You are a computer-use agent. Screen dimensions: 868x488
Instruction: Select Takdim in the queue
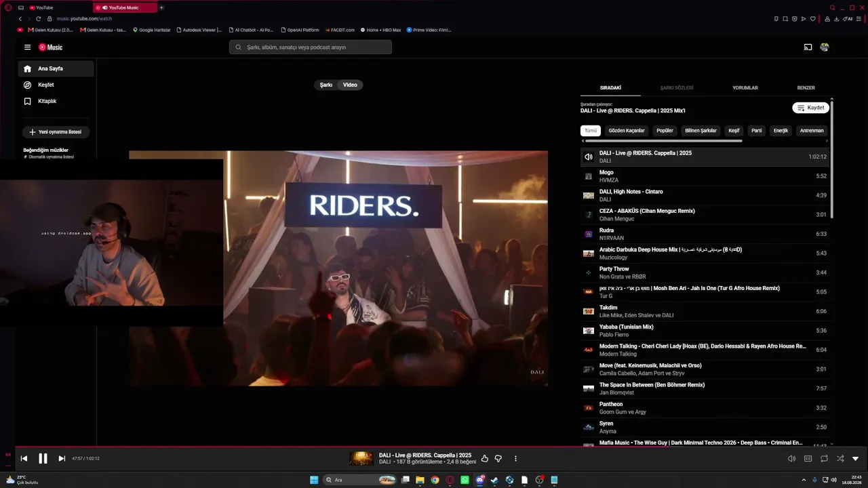pos(705,312)
